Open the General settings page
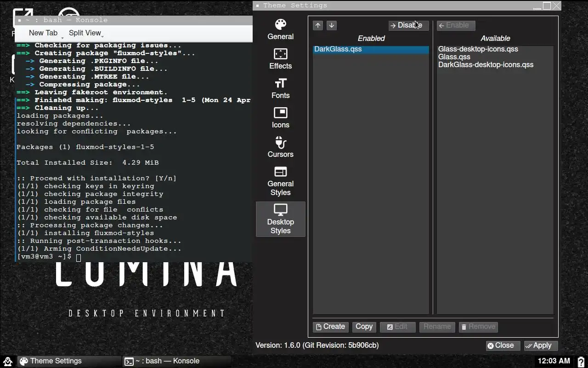 (280, 30)
